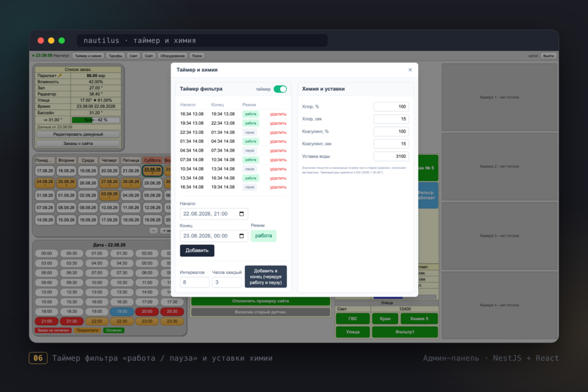This screenshot has height=392, width=588.
Task: Open calendar picker in Конец field
Action: click(x=242, y=236)
